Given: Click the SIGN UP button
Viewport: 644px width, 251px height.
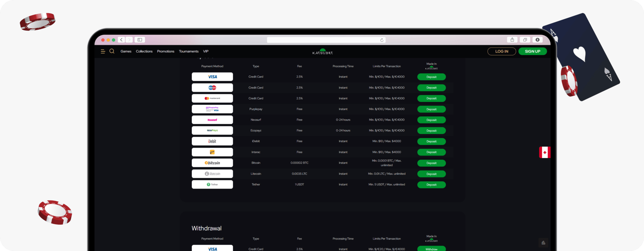Looking at the screenshot, I should (x=532, y=51).
